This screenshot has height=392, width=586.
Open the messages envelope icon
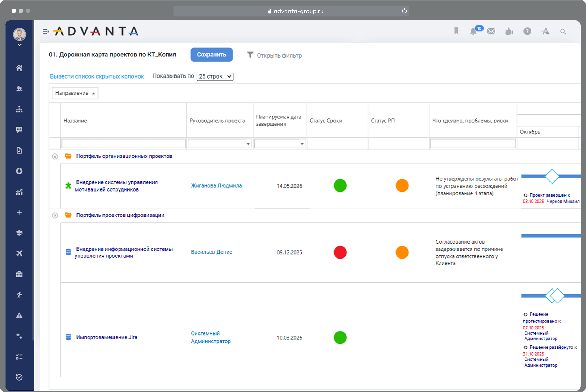(x=491, y=31)
